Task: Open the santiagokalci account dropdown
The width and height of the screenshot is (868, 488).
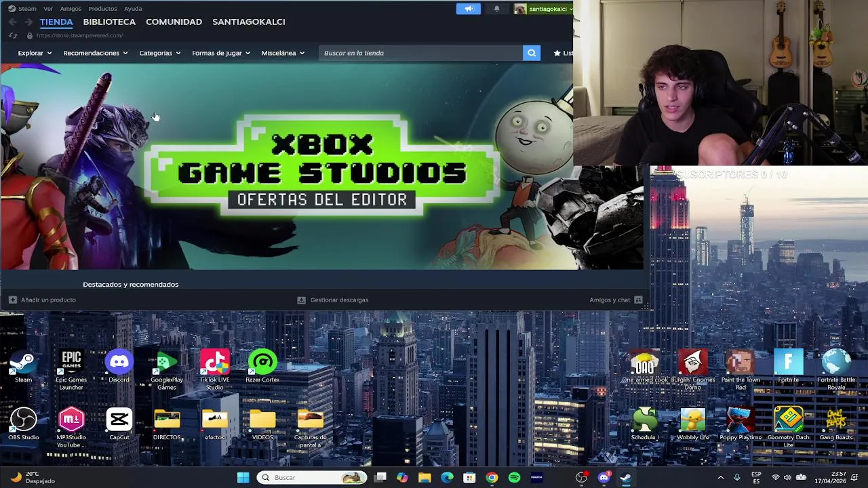Action: [x=544, y=9]
